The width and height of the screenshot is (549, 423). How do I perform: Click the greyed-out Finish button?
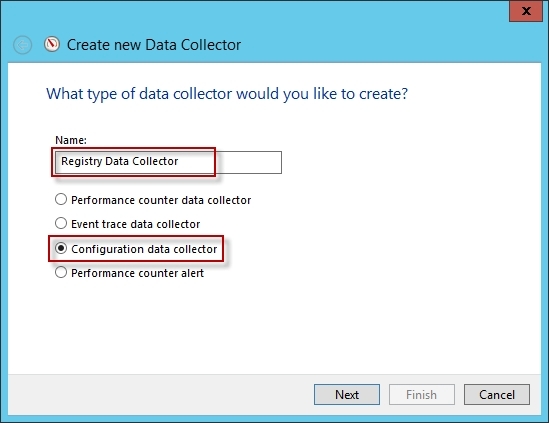point(422,395)
